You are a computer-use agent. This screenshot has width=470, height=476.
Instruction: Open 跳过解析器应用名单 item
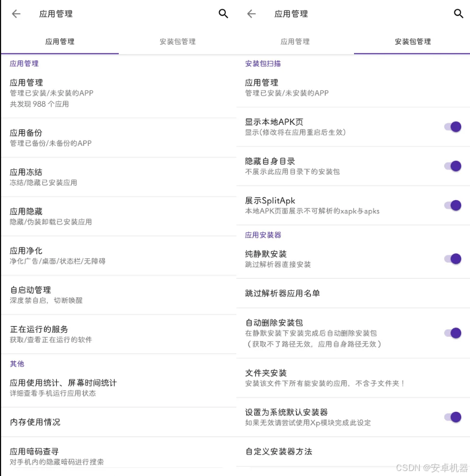[353, 293]
